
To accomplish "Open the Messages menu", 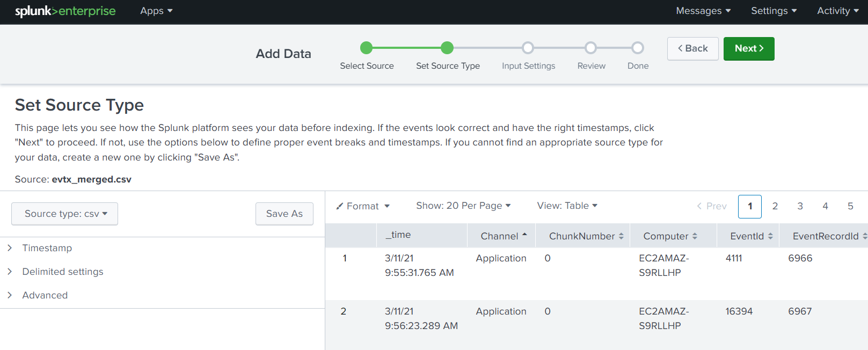I will point(703,11).
